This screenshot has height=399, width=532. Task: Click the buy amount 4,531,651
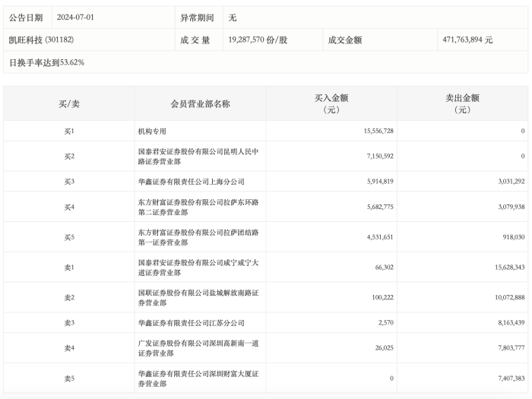pyautogui.click(x=380, y=237)
